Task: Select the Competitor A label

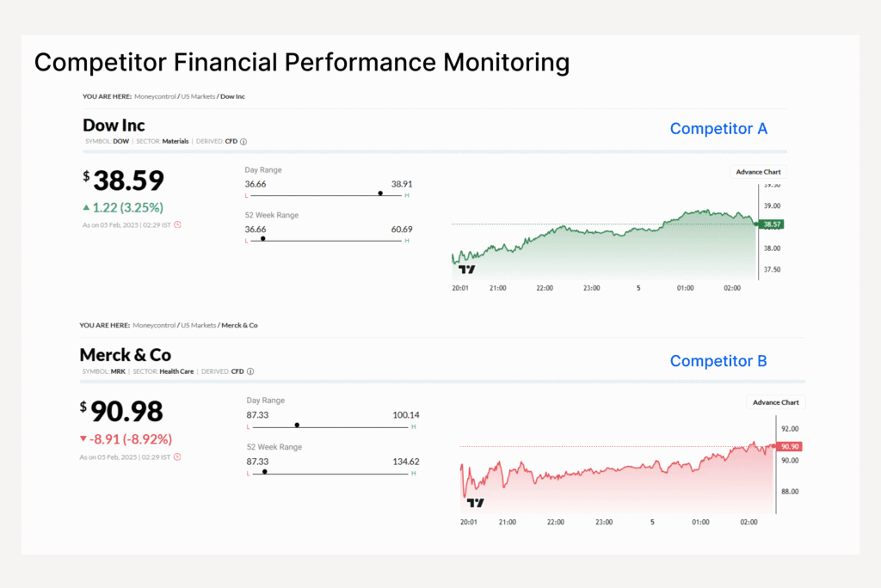Action: coord(718,128)
